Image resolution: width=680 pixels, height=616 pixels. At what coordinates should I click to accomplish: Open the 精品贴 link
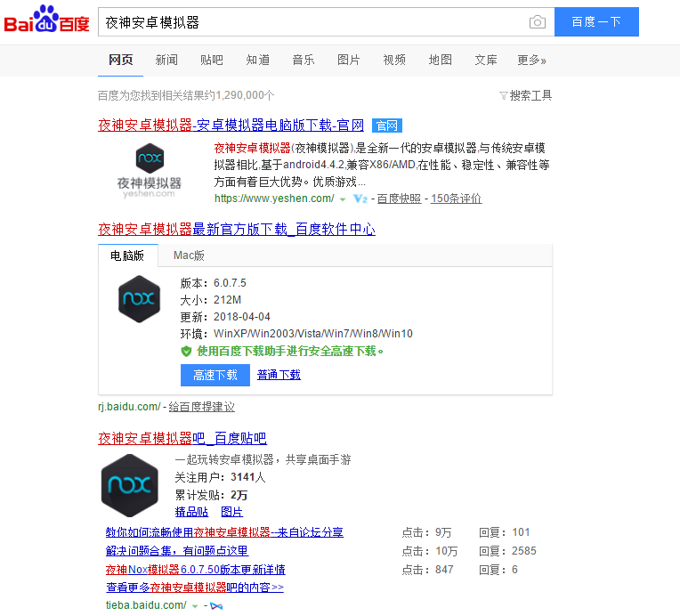(191, 512)
